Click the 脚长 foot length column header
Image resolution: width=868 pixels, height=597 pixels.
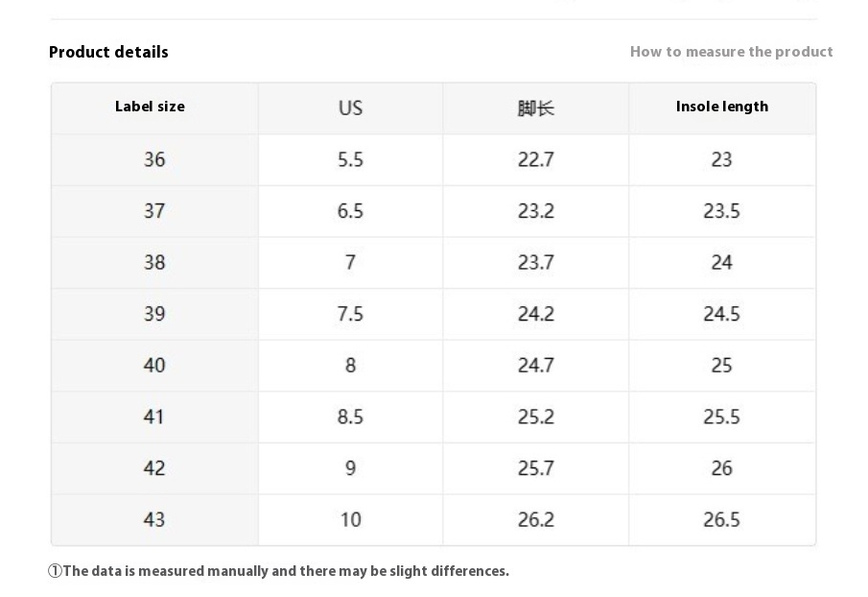pos(535,107)
